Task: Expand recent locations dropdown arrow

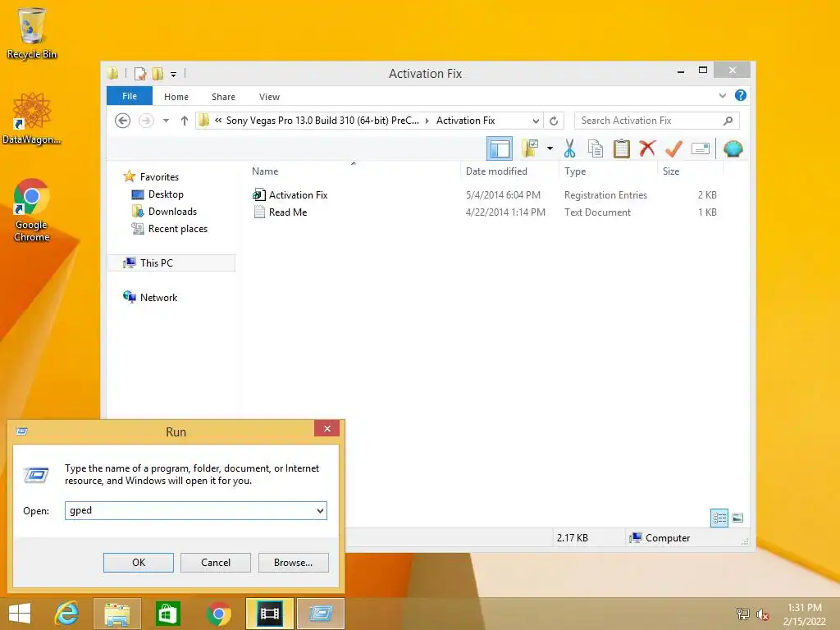Action: pyautogui.click(x=166, y=121)
